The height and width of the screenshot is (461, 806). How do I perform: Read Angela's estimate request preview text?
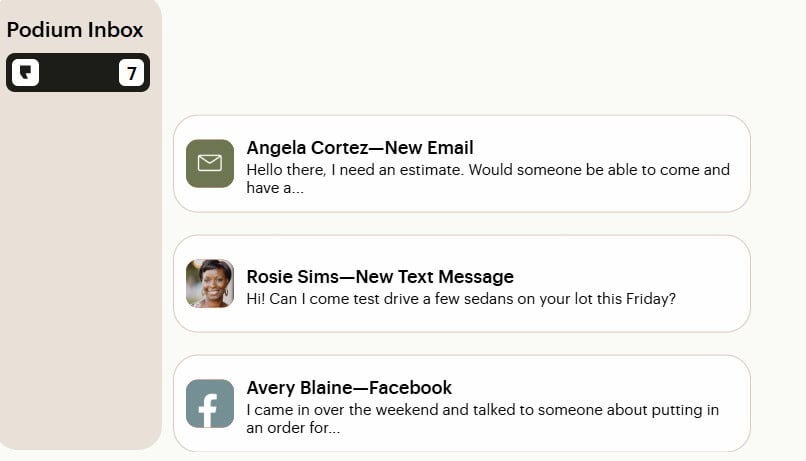pos(488,170)
